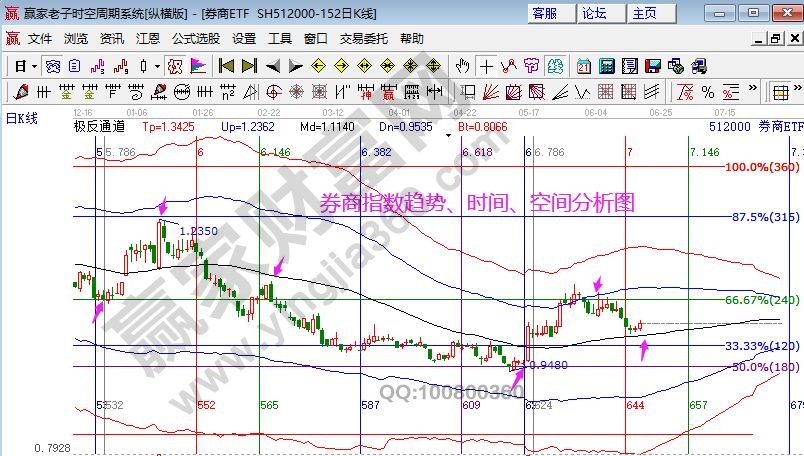Open the calculator tool icon

(x=607, y=66)
